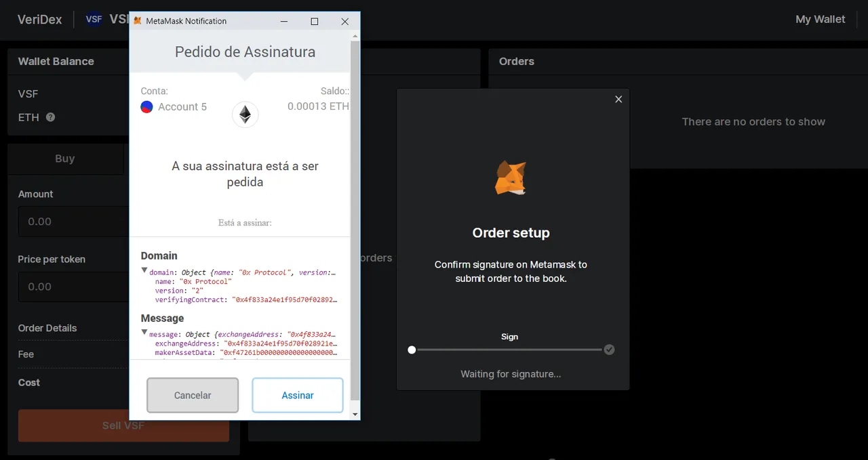
Task: Click the makerAssetData row in message
Action: click(246, 353)
